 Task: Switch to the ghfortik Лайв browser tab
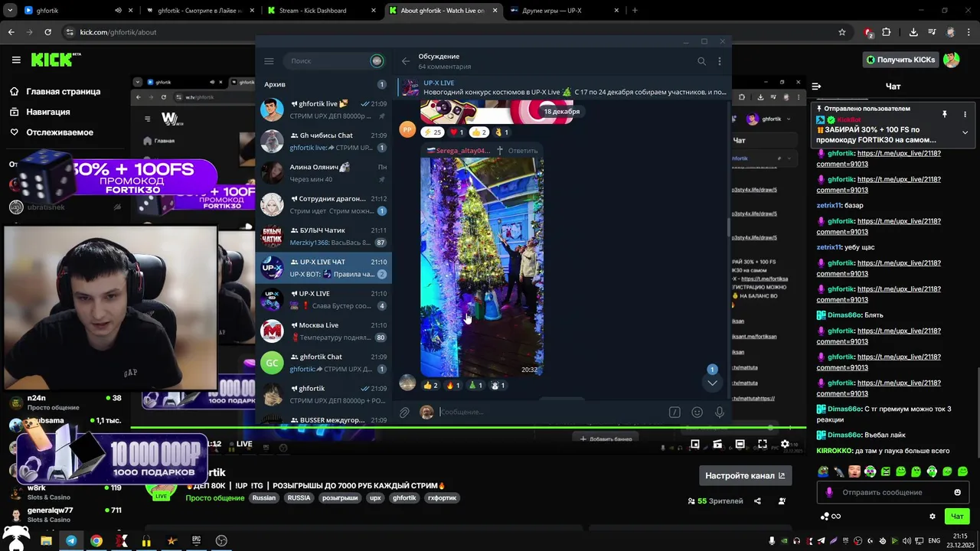[x=199, y=11]
